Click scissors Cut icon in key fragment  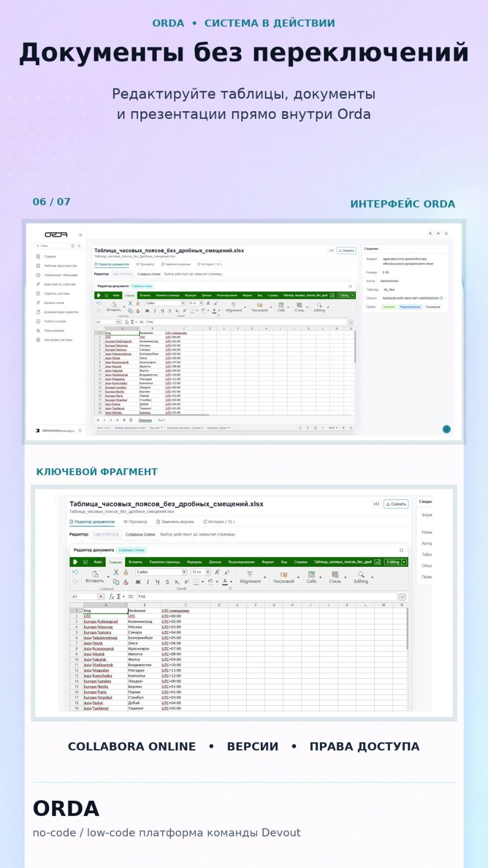(116, 572)
